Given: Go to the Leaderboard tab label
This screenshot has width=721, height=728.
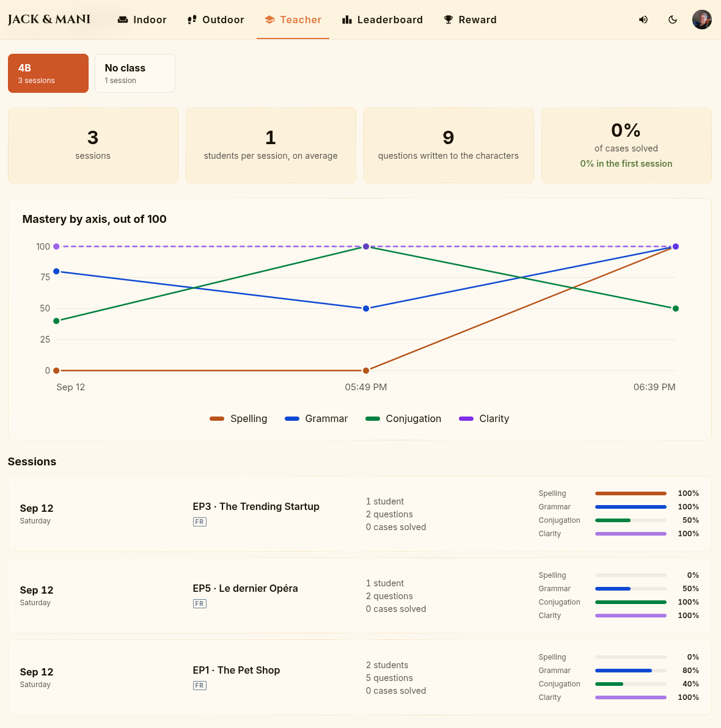Looking at the screenshot, I should click(390, 20).
